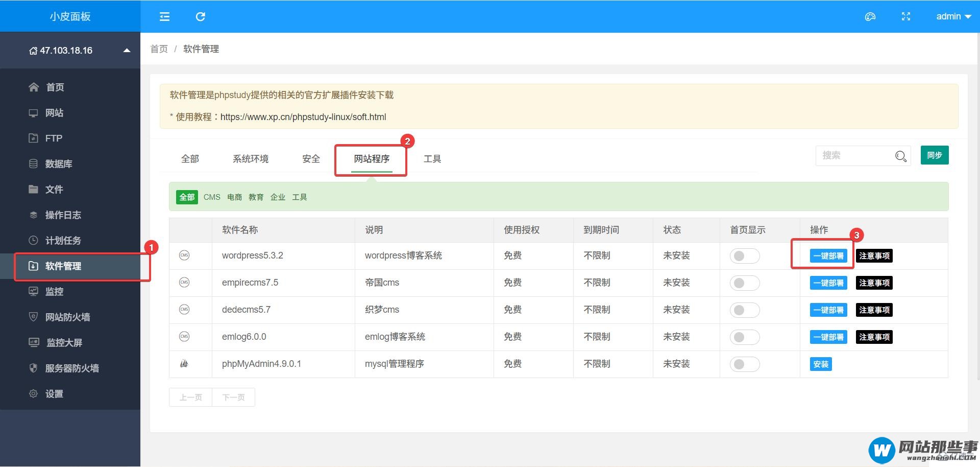Click 一键部署 for wordpress5.3.2

[828, 256]
